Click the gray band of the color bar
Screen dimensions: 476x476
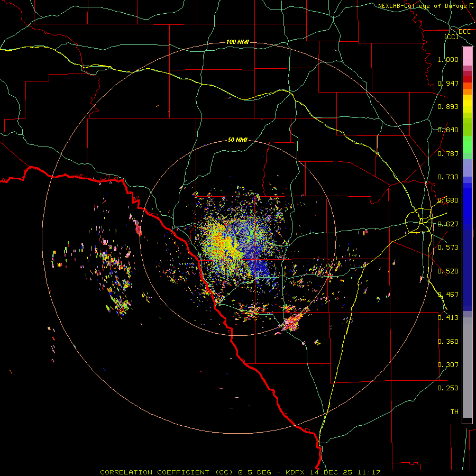(x=467, y=368)
